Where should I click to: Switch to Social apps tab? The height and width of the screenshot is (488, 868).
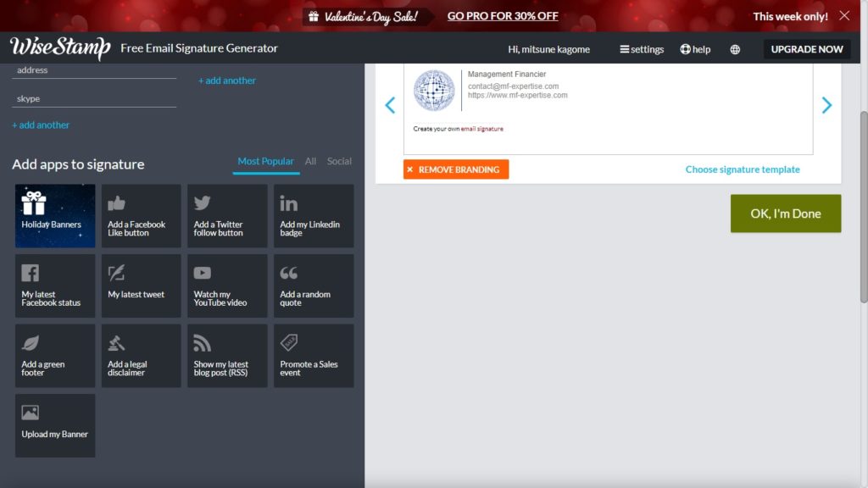(339, 161)
